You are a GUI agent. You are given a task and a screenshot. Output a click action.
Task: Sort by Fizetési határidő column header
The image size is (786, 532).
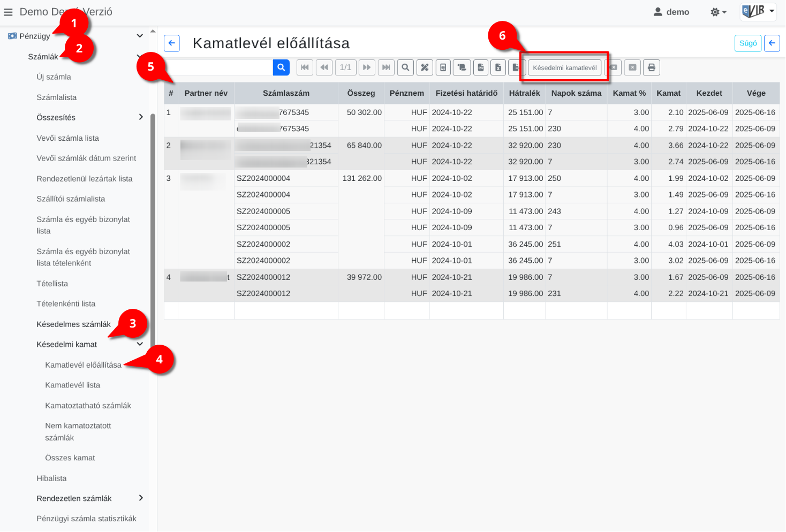[x=466, y=93]
